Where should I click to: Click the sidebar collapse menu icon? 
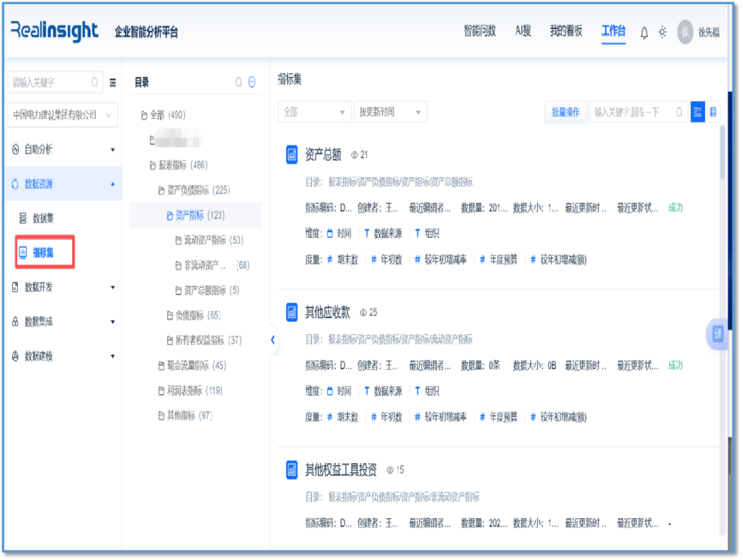point(113,83)
